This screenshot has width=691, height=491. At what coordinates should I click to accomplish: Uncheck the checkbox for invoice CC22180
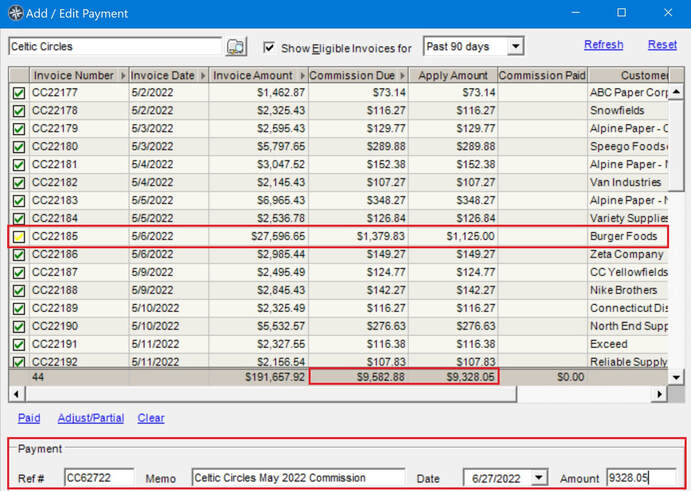point(19,147)
